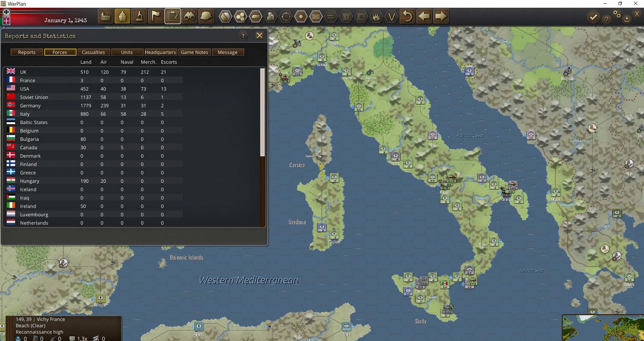This screenshot has width=644, height=341.
Task: Toggle the weather sun overlay
Action: click(x=301, y=16)
